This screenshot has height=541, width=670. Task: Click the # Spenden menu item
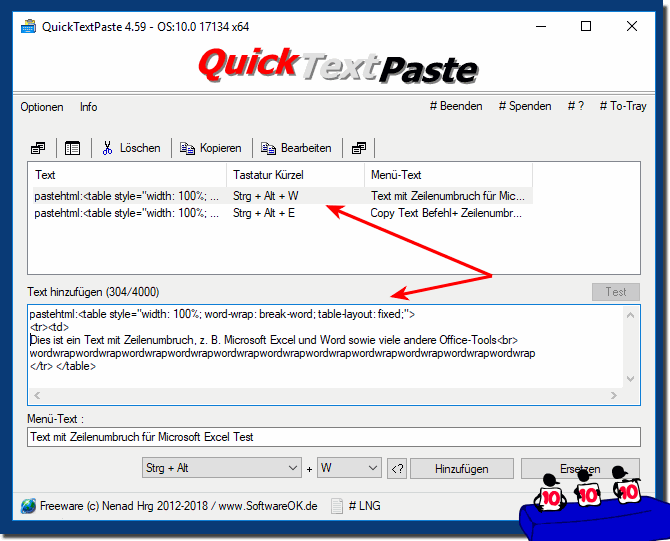click(525, 106)
